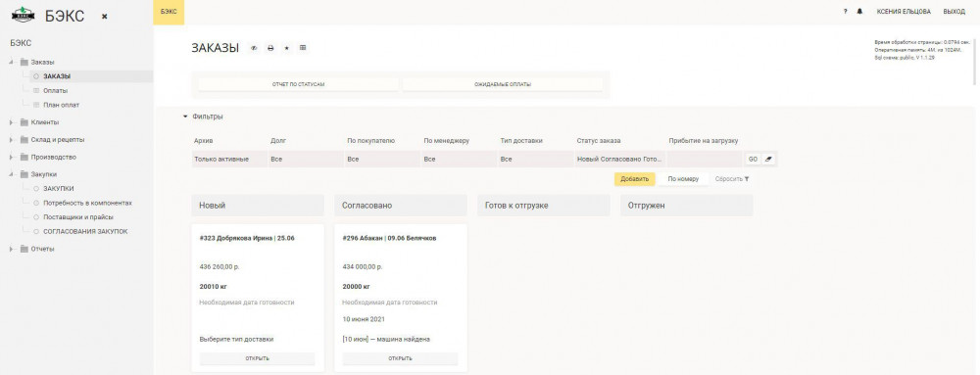This screenshot has width=980, height=375.
Task: Open the help question mark icon
Action: click(845, 12)
